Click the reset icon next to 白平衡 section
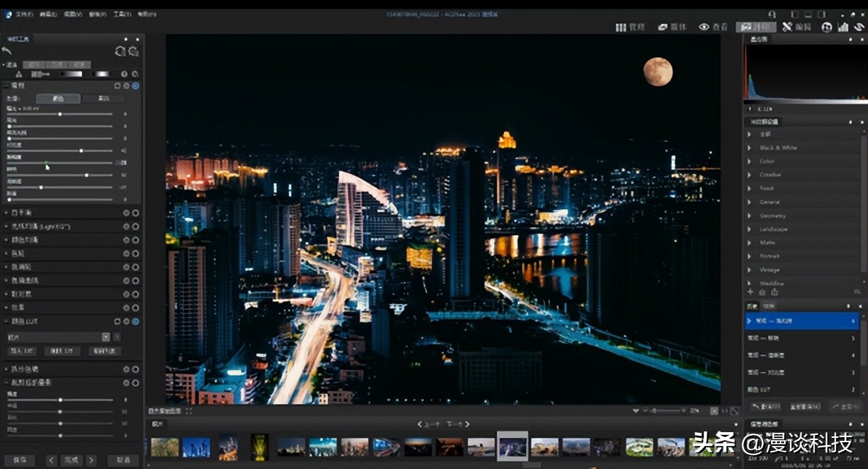This screenshot has height=469, width=868. tap(125, 212)
